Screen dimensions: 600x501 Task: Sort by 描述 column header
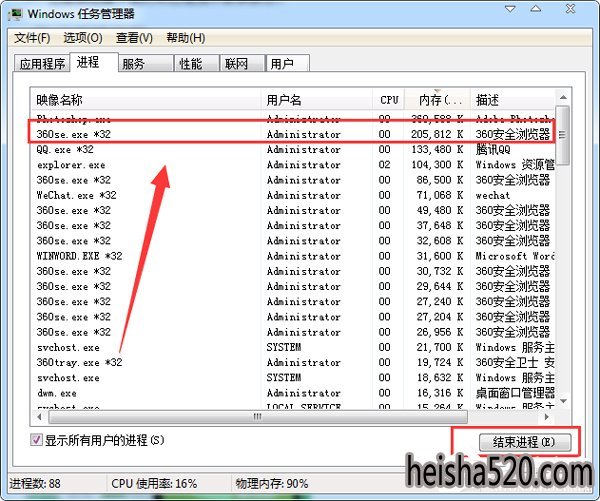click(x=512, y=100)
